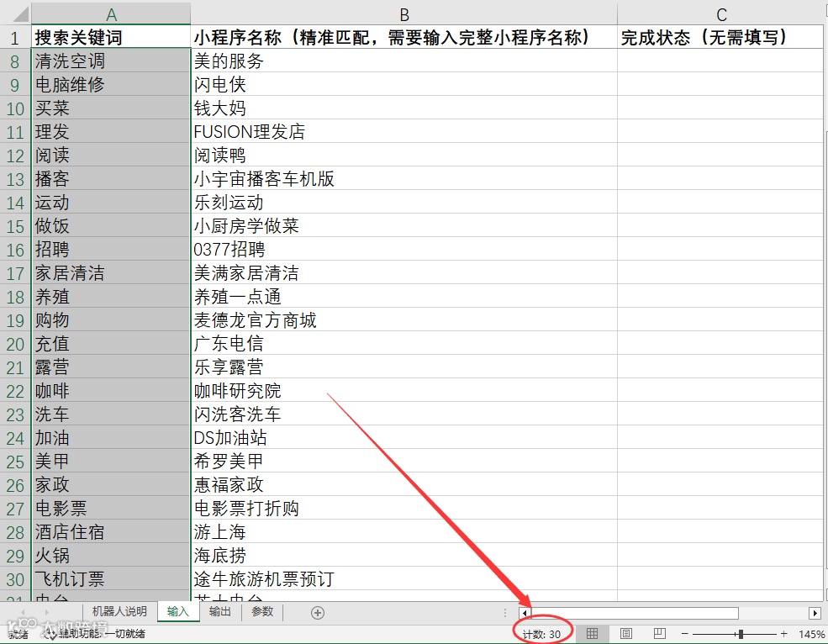Select cell 酒店住宿
Image resolution: width=828 pixels, height=644 pixels.
coord(111,532)
